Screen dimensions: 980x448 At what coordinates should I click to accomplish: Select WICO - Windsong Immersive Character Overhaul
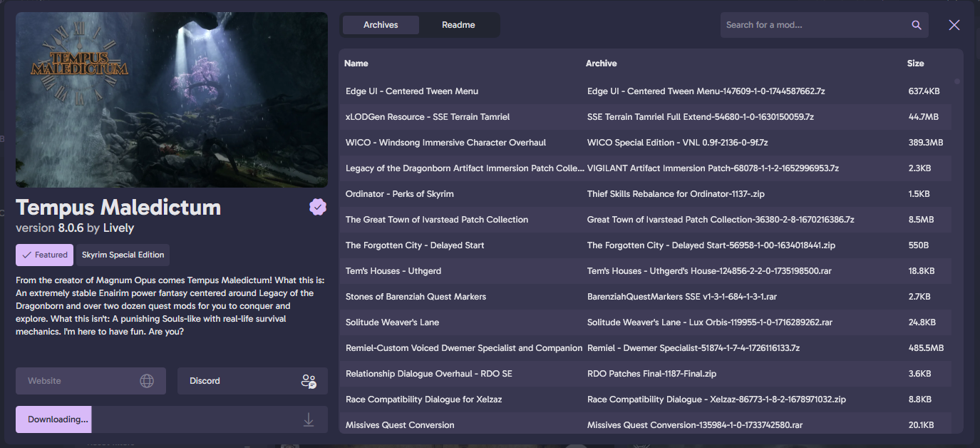[x=446, y=143]
